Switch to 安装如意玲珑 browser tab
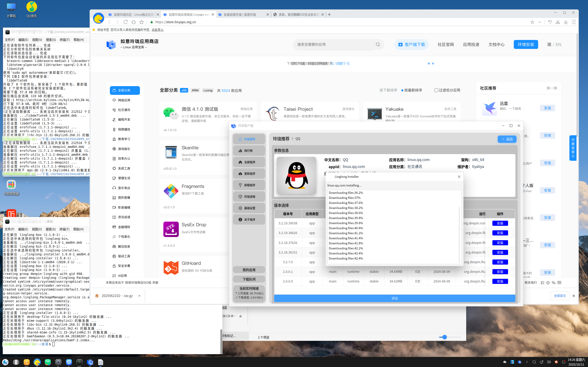588x367 pixels. (x=244, y=14)
